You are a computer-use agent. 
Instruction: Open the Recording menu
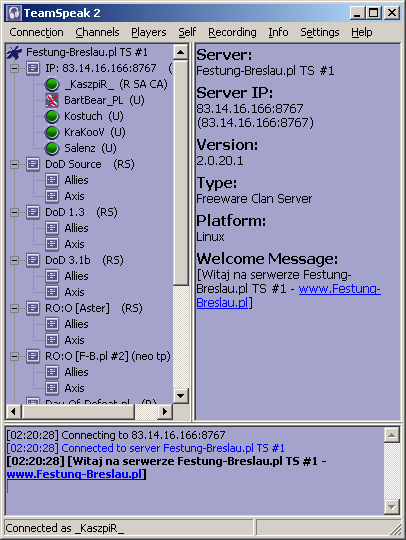click(232, 32)
